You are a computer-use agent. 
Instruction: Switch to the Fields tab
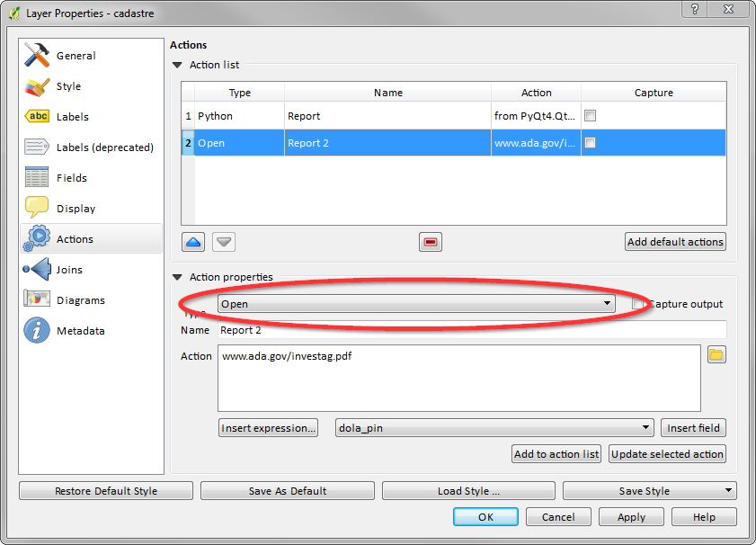[x=72, y=178]
